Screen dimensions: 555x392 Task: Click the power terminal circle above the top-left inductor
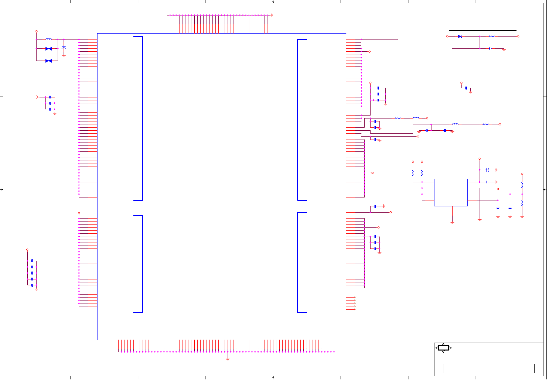(36, 31)
